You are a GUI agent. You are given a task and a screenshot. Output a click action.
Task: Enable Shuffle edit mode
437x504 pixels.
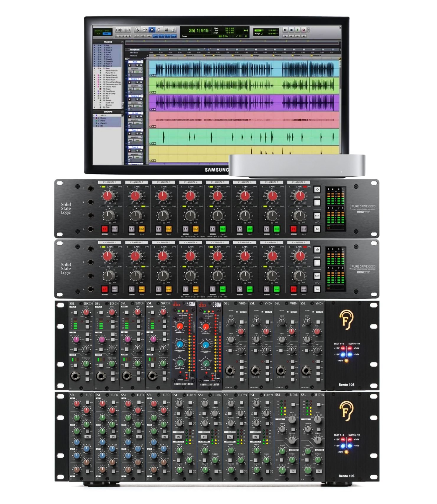(x=98, y=31)
